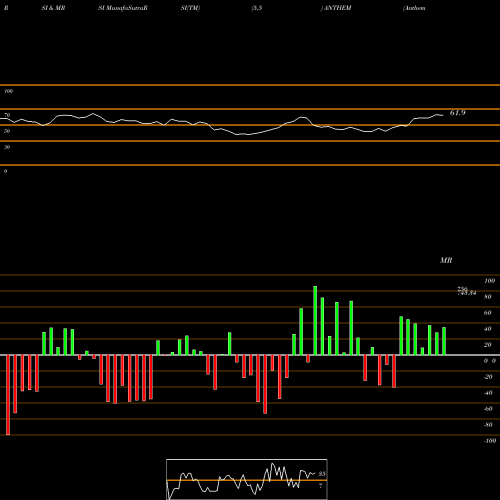
Task: Click the "SI(TM)" header text
Action: 190,8
